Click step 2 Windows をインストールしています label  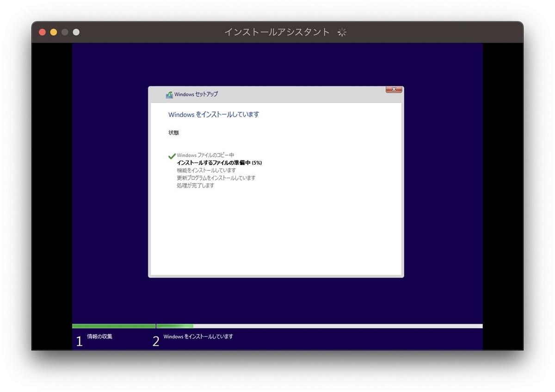coord(198,337)
